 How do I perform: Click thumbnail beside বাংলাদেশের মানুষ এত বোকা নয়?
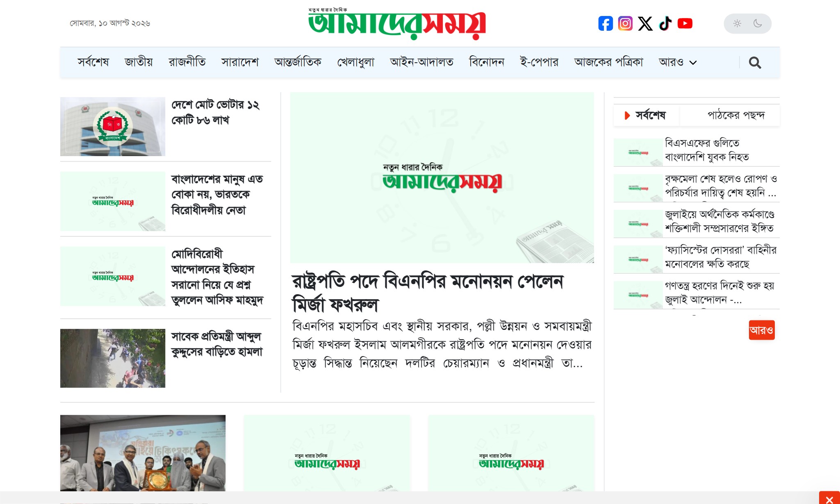click(113, 201)
